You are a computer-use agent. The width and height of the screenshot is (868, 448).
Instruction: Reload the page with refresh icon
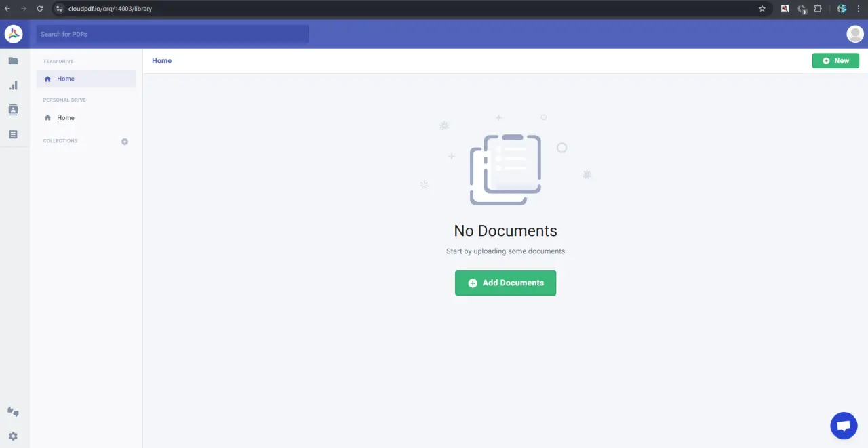[40, 9]
